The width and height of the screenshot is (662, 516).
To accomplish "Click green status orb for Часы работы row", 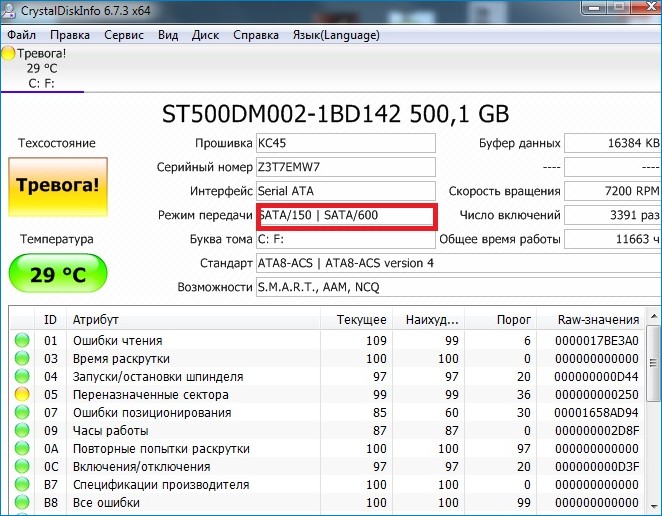I will coord(22,431).
